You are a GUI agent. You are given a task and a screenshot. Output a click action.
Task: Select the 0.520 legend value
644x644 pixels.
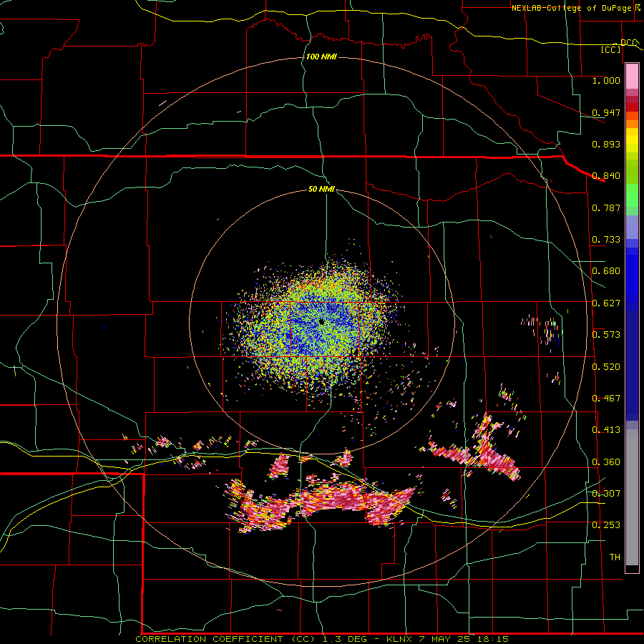pos(606,367)
